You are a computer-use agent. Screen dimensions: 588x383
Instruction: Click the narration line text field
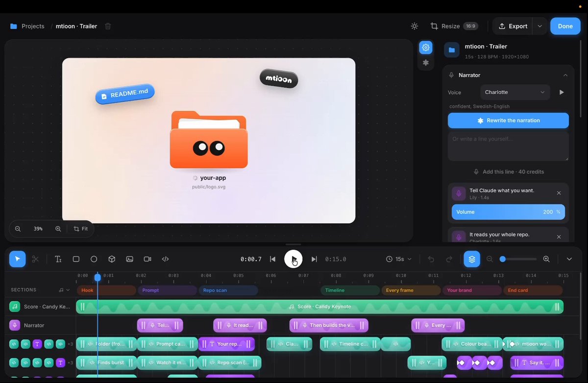(x=508, y=146)
